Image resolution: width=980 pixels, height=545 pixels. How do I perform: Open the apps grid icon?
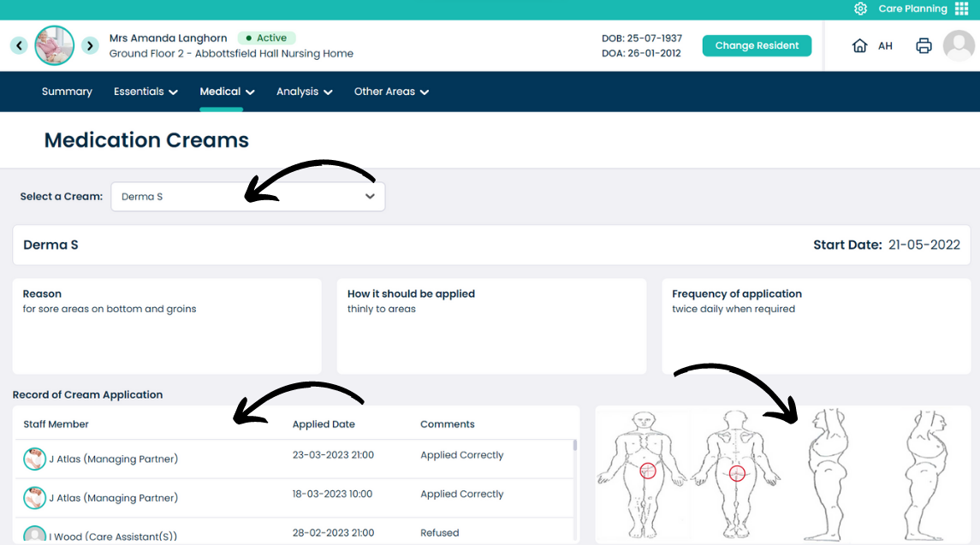(x=962, y=9)
